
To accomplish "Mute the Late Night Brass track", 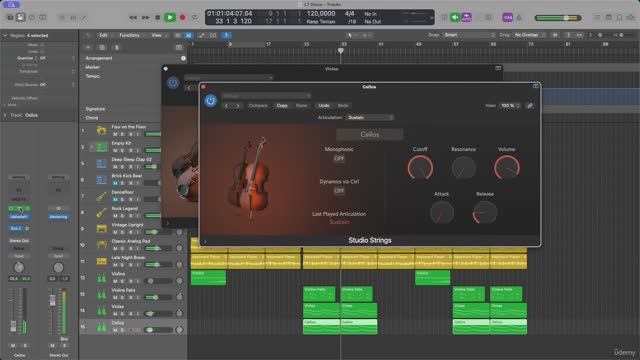I will (115, 265).
